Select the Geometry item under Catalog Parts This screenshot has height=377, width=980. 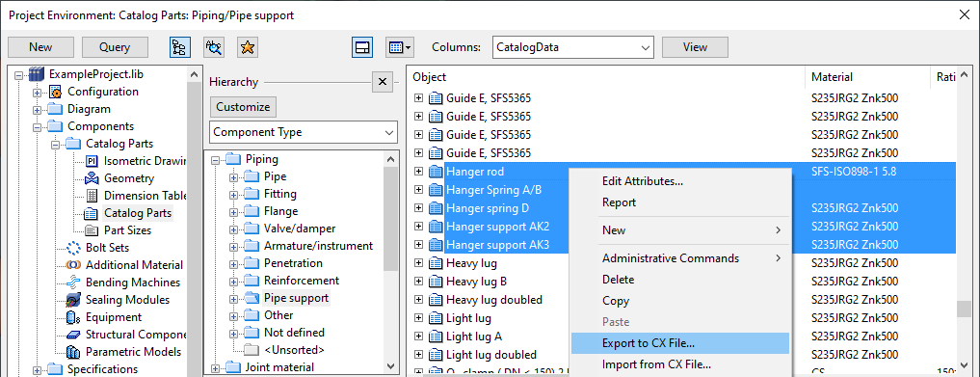coord(129,178)
